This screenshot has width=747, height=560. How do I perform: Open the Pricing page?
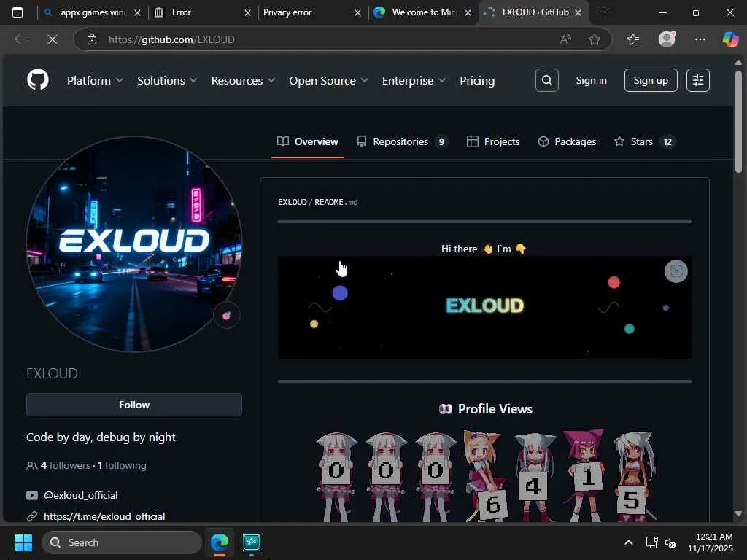tap(477, 80)
